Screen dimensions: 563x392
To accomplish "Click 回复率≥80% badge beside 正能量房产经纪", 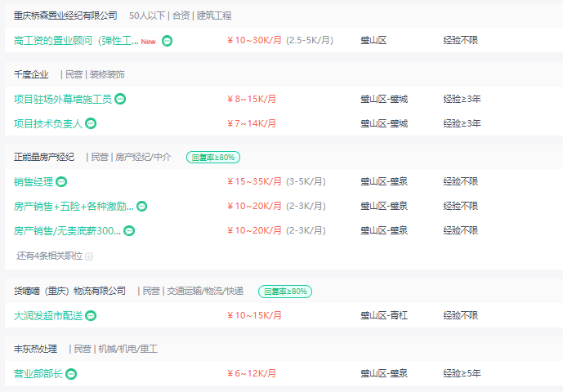I will click(x=213, y=158).
